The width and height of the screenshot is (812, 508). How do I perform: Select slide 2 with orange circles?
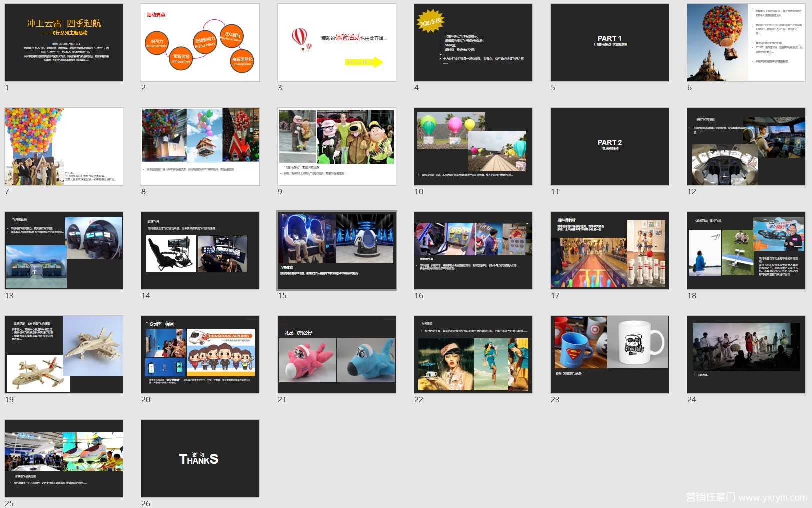[200, 42]
